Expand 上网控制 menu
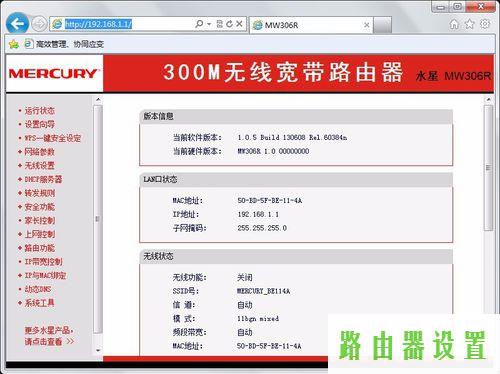 click(x=40, y=234)
